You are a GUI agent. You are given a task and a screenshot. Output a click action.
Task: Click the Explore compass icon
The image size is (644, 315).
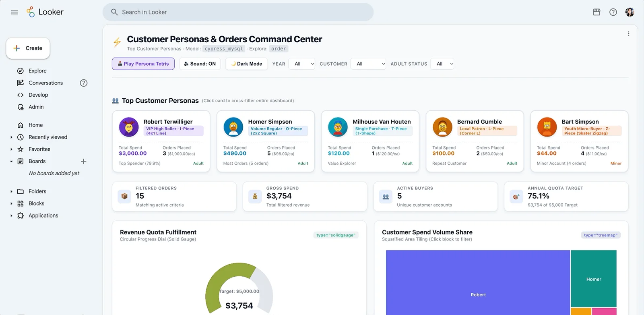pos(21,71)
